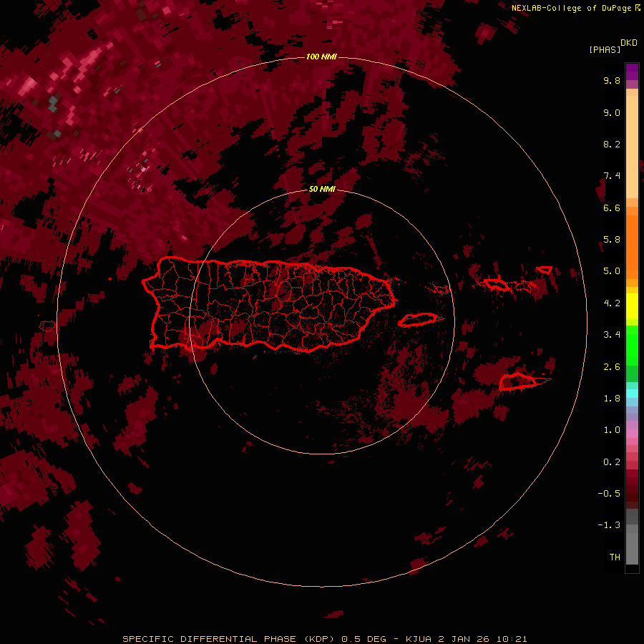Select the 9.0 value on color scale
Screen dimensions: 644x644
pyautogui.click(x=612, y=112)
